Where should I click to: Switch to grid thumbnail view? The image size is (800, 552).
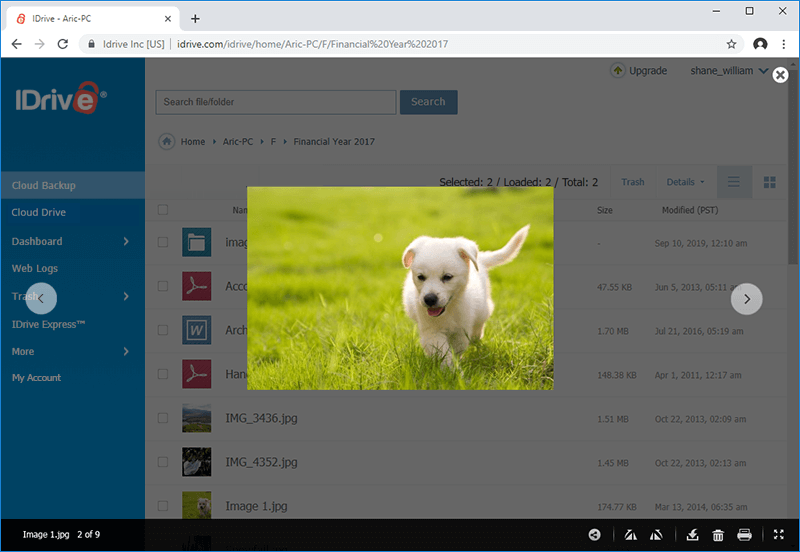click(x=769, y=182)
